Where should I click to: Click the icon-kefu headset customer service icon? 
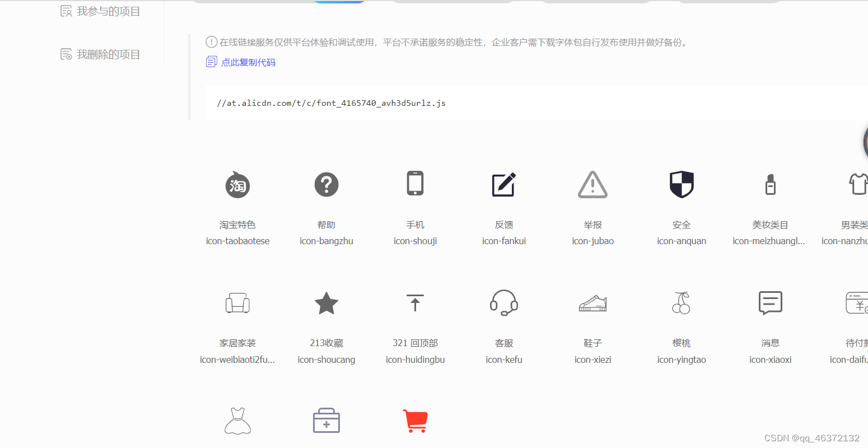point(503,303)
